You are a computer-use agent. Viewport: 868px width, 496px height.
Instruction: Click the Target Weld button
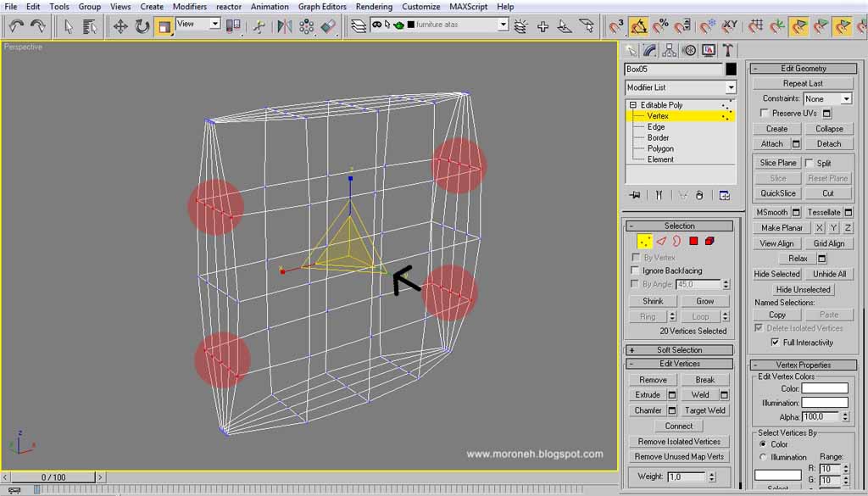pos(704,410)
